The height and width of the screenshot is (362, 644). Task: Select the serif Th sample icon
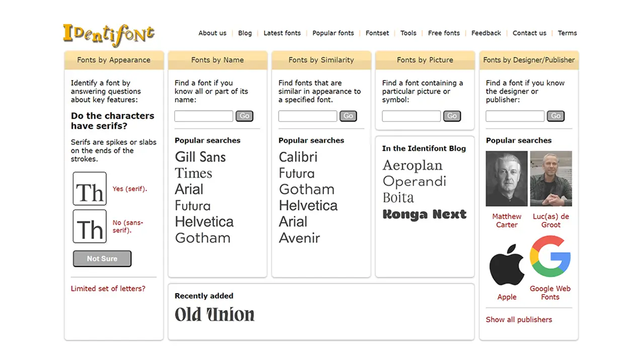(x=90, y=189)
